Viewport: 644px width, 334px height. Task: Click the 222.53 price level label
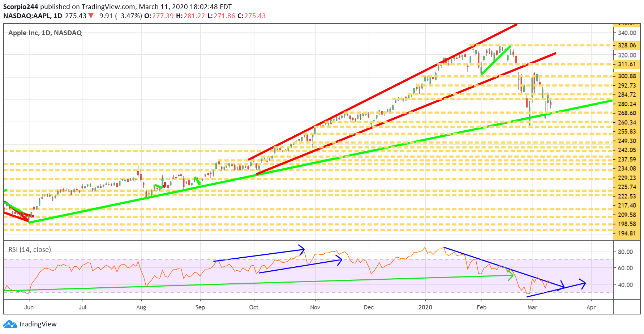point(627,196)
